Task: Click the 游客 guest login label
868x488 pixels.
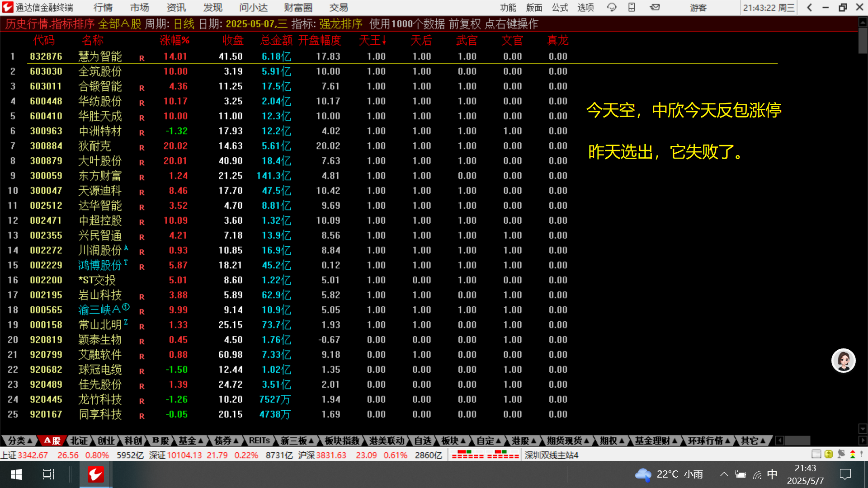Action: (698, 7)
